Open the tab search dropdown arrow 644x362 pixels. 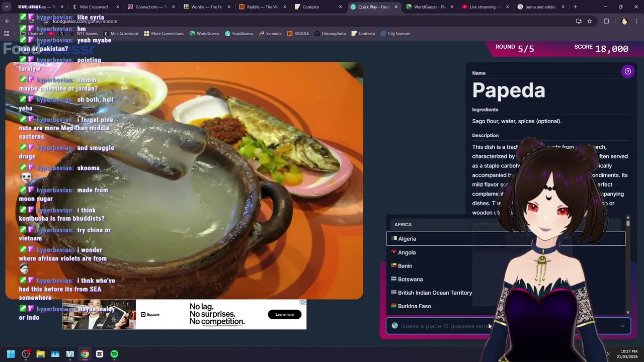pos(7,7)
